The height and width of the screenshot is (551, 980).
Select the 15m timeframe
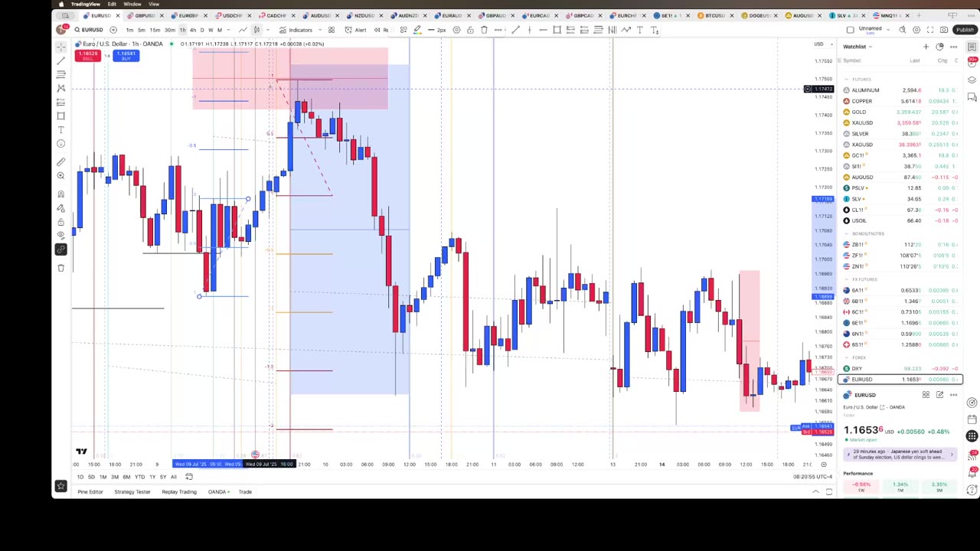[x=156, y=30]
